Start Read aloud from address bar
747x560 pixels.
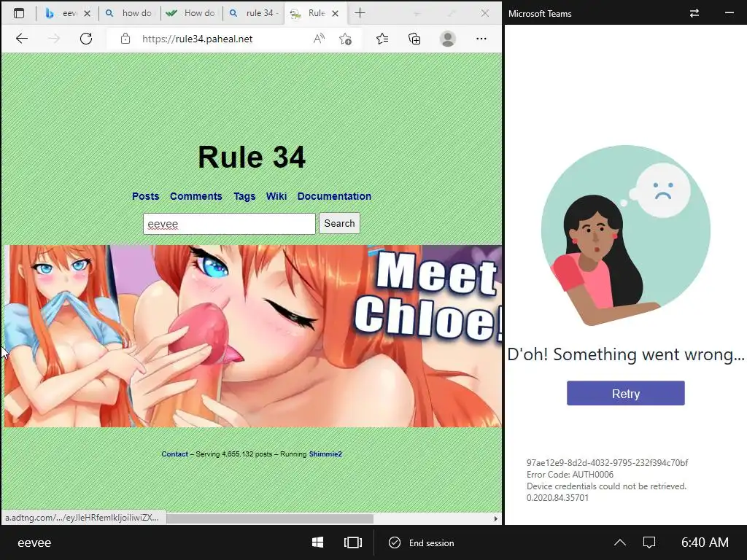click(319, 39)
